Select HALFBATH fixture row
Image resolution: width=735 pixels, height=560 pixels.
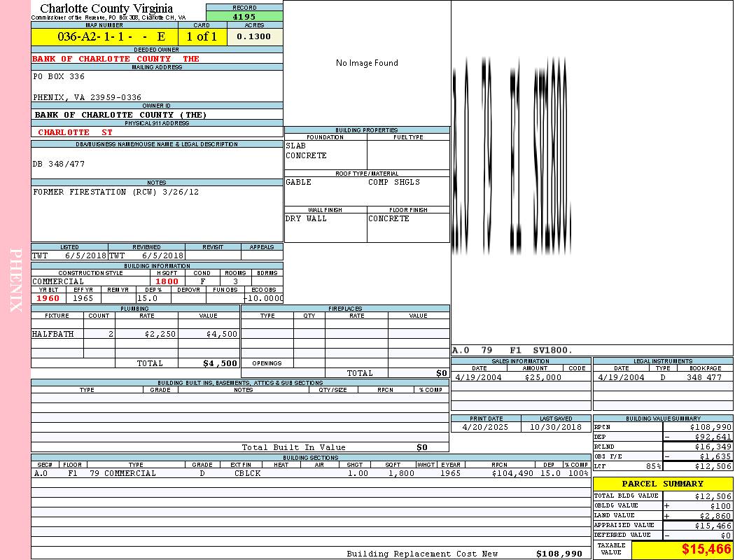click(x=135, y=334)
